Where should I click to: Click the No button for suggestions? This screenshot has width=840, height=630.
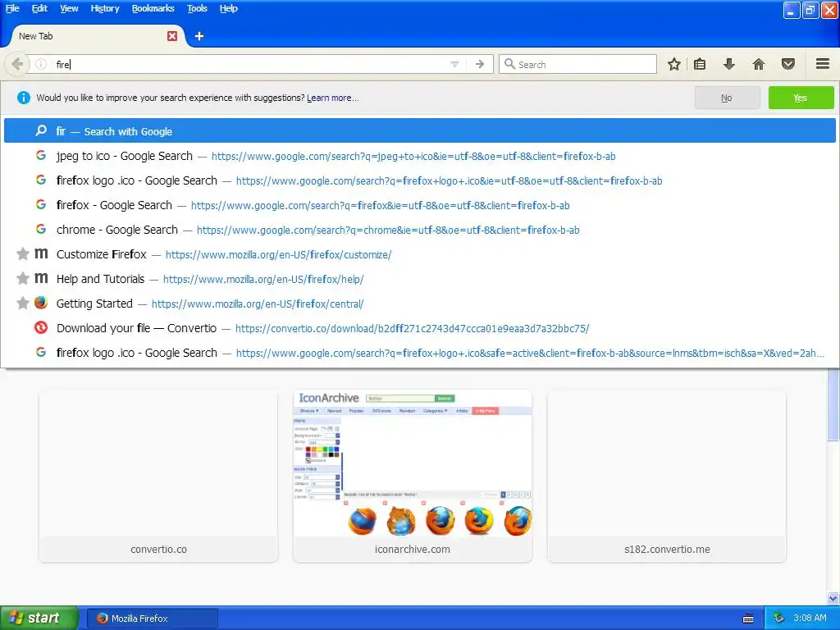pos(727,98)
